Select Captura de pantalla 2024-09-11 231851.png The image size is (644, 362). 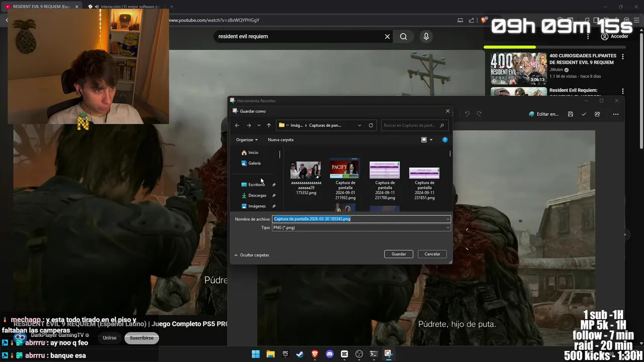pyautogui.click(x=424, y=183)
